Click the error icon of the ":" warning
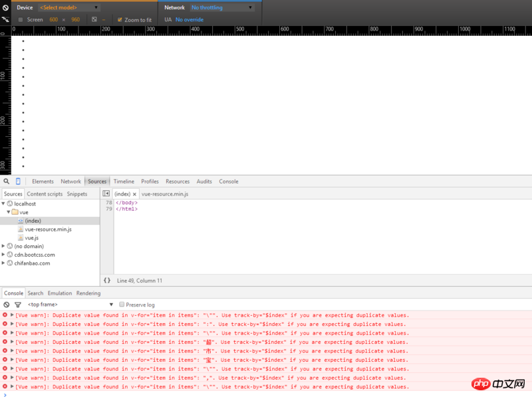This screenshot has width=532, height=397. pyautogui.click(x=5, y=324)
